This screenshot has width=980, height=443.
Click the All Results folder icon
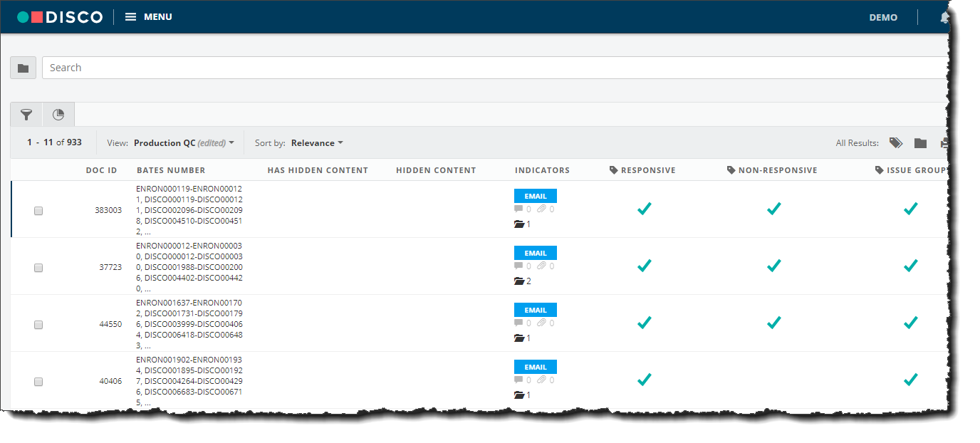921,143
